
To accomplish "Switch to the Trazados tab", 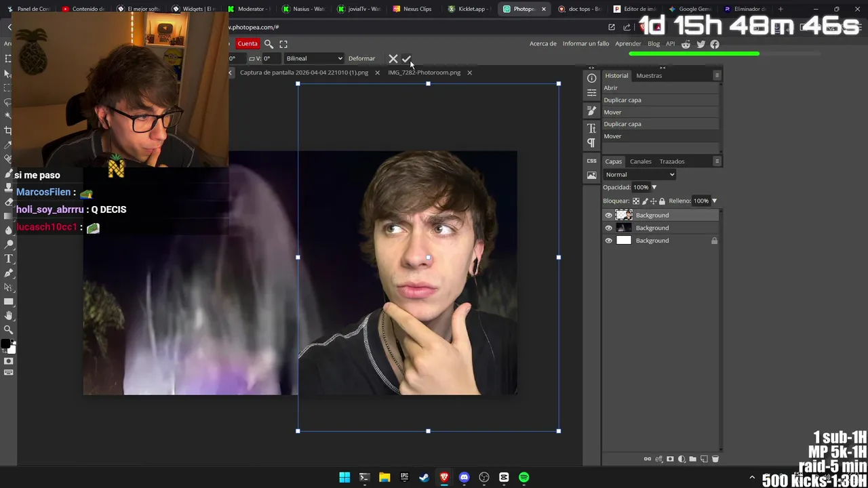I will pos(672,161).
